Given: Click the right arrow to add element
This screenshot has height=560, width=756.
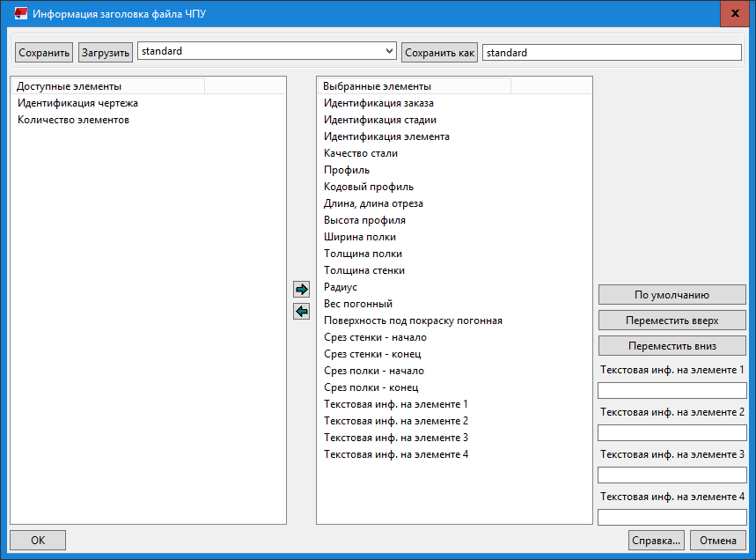Looking at the screenshot, I should [302, 289].
